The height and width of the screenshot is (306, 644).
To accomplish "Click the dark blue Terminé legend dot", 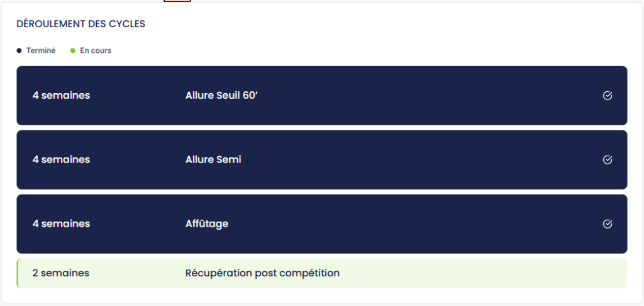I will tap(19, 50).
